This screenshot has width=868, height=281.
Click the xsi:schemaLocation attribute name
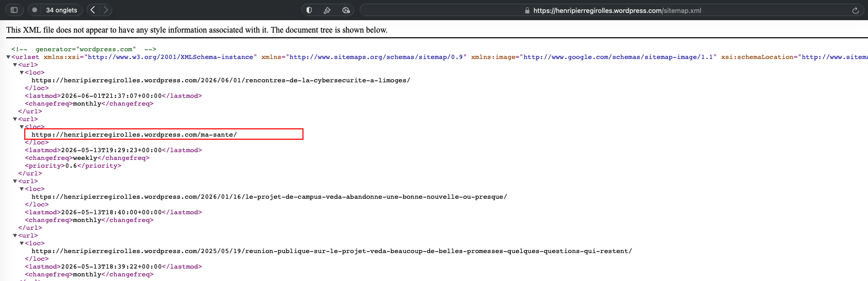point(757,57)
